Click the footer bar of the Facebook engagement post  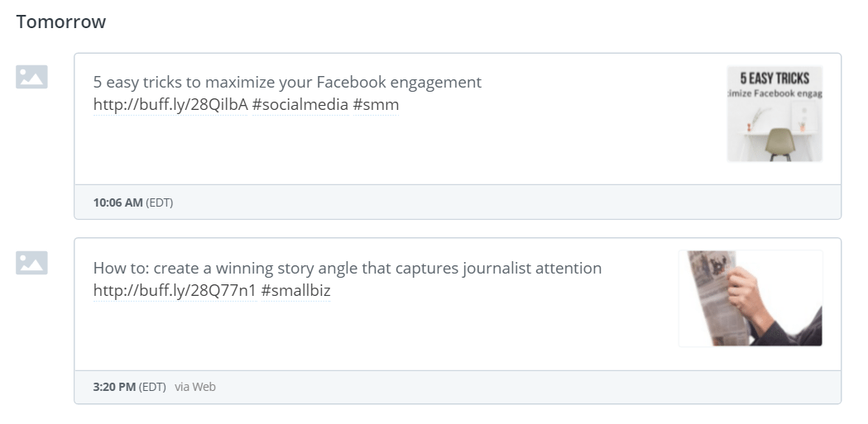coord(496,202)
